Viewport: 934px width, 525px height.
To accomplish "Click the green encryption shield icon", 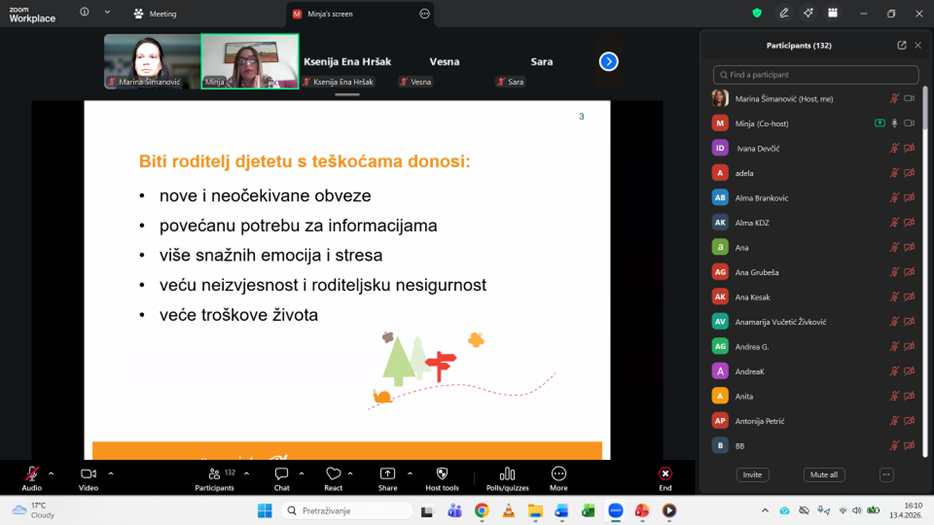I will pyautogui.click(x=757, y=13).
